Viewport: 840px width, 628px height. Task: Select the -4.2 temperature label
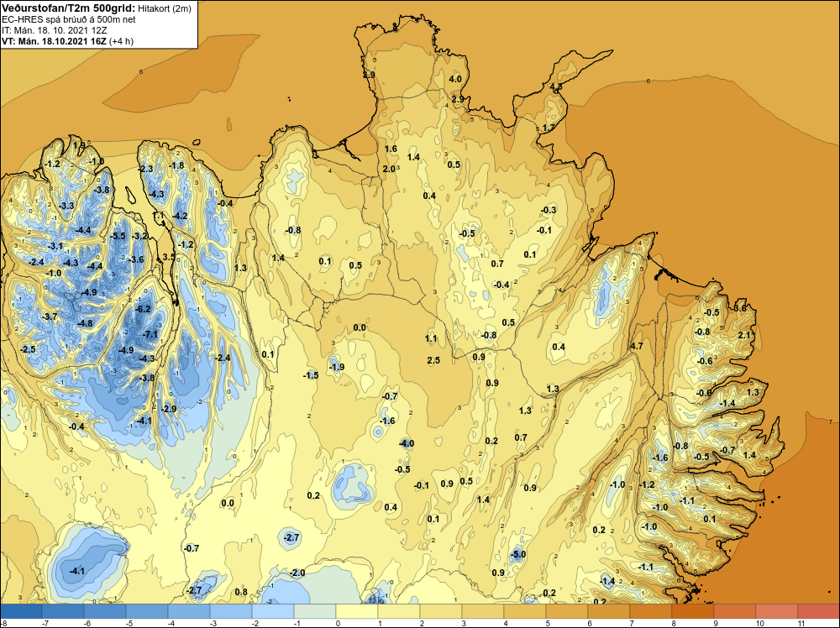180,217
